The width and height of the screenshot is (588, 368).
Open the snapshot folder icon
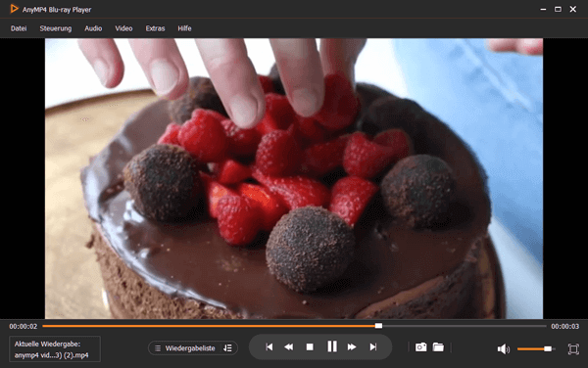coord(438,347)
